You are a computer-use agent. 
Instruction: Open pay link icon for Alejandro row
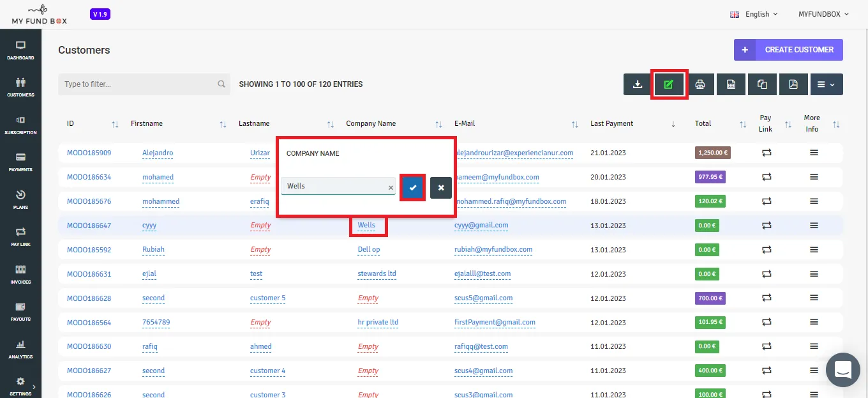coord(767,153)
